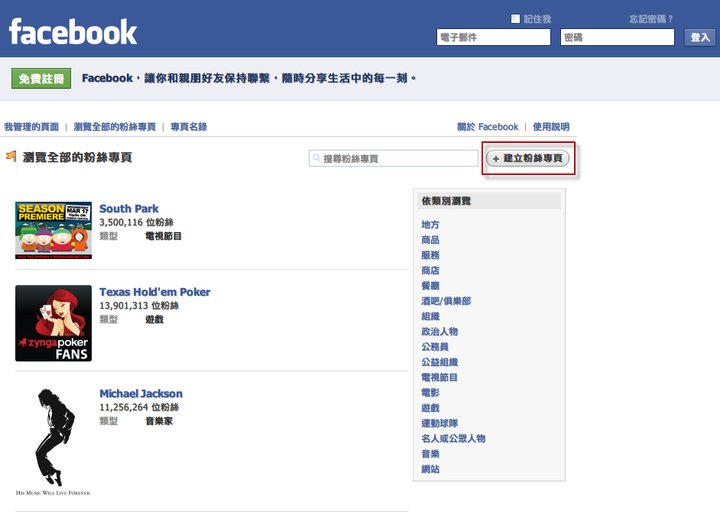This screenshot has width=720, height=512.
Task: Browse the 電視節目 category in sidebar
Action: (x=439, y=377)
